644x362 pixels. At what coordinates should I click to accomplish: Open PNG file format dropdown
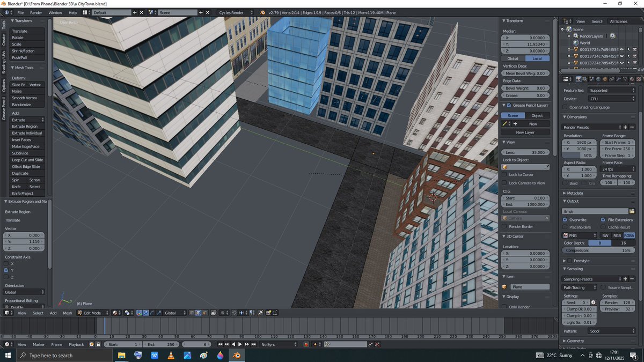[x=579, y=235]
